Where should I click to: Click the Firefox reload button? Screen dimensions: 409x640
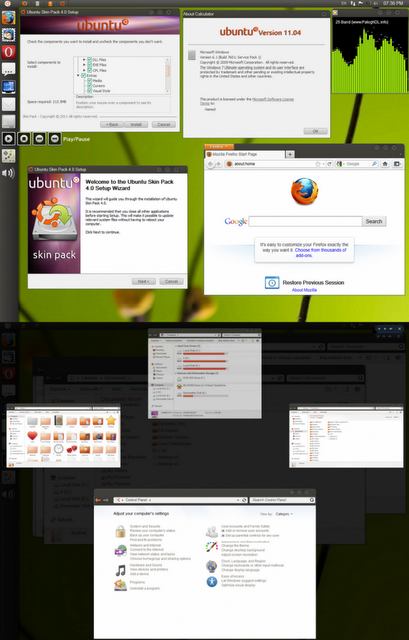pos(329,164)
